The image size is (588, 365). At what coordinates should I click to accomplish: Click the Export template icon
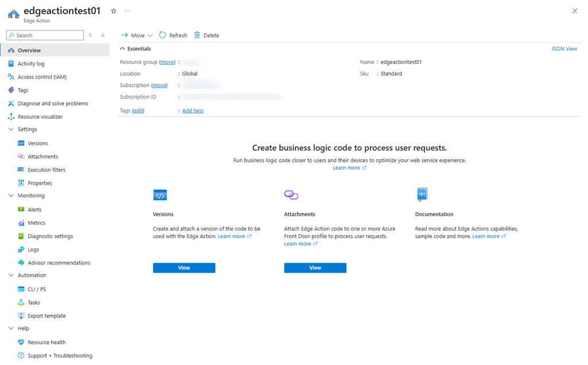point(21,316)
